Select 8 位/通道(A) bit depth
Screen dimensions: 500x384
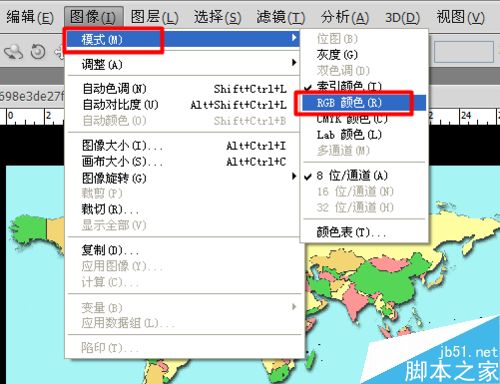(364, 175)
